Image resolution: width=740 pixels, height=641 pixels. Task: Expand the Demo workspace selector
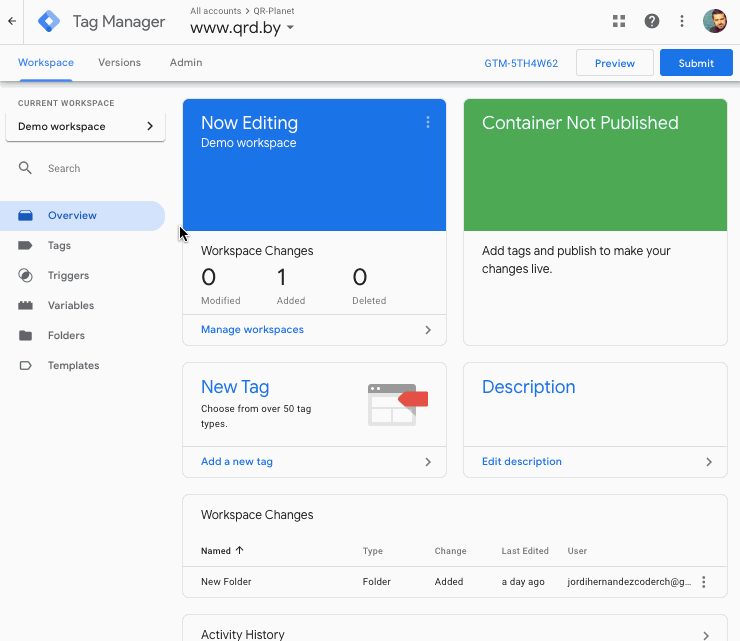coord(85,127)
